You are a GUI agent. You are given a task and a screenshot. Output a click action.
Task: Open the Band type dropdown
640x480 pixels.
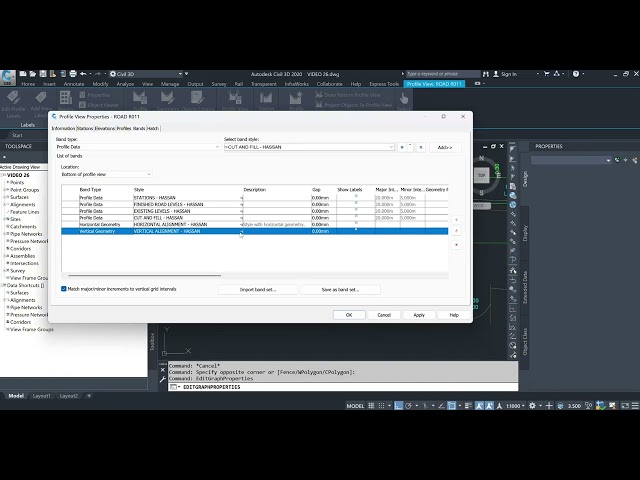click(x=138, y=147)
